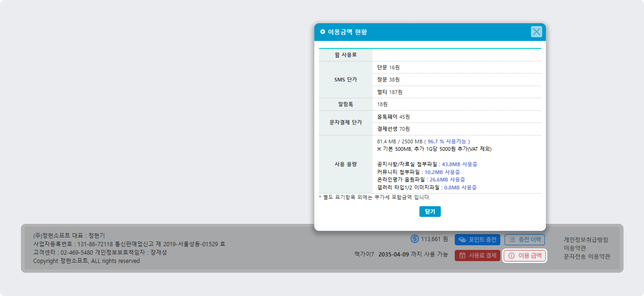Click the coins icon in 포인트 충전
The image size is (644, 296).
462,240
